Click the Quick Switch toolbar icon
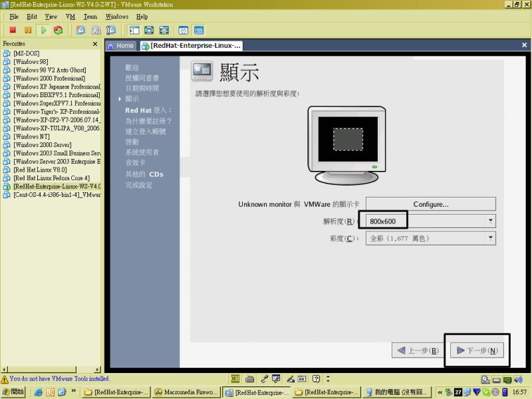Viewport: 532px width, 399px height. (x=164, y=30)
